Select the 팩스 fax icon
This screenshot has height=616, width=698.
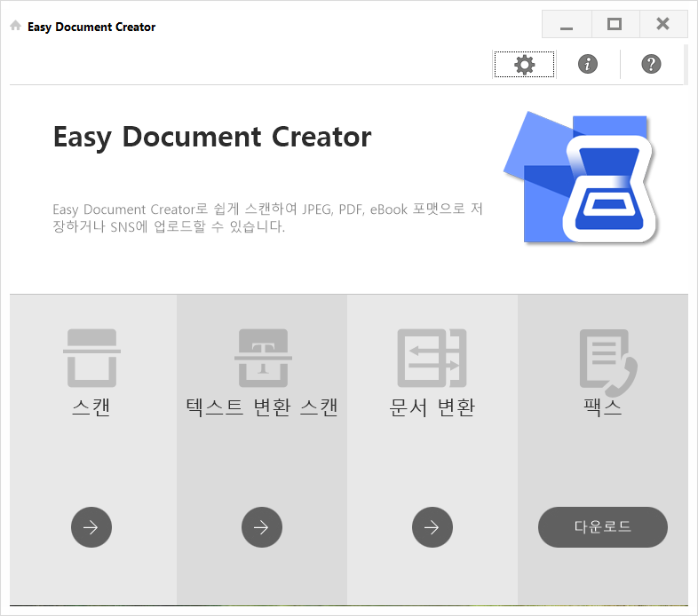[x=608, y=362]
